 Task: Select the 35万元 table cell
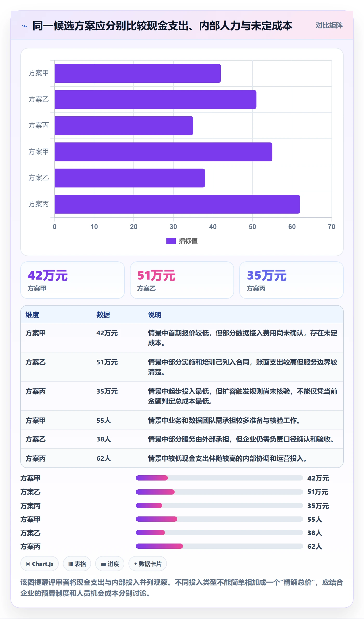(107, 391)
